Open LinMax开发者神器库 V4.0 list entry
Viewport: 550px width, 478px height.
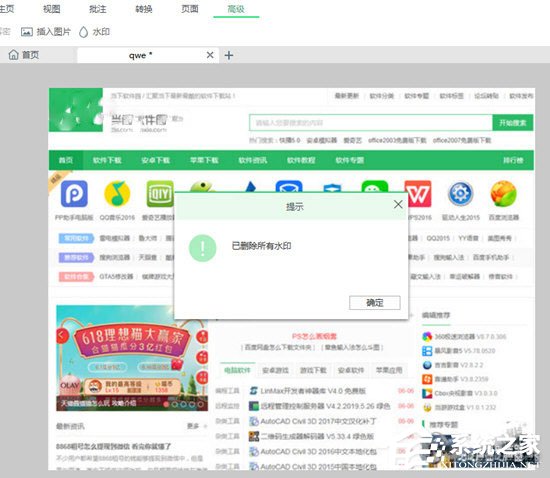[313, 391]
